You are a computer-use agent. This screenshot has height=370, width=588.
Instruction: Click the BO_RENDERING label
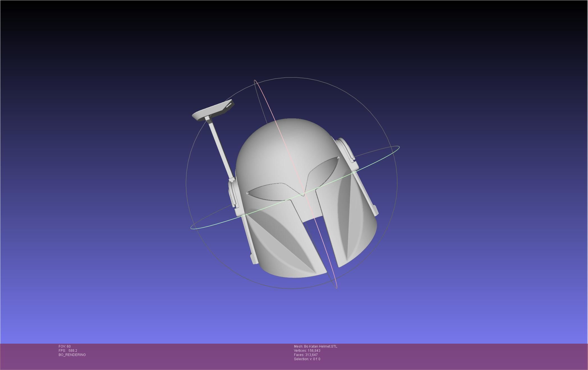click(x=72, y=355)
